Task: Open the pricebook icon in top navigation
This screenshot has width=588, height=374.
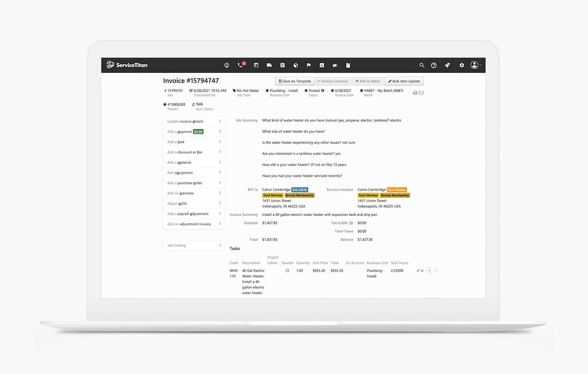Action: [348, 65]
